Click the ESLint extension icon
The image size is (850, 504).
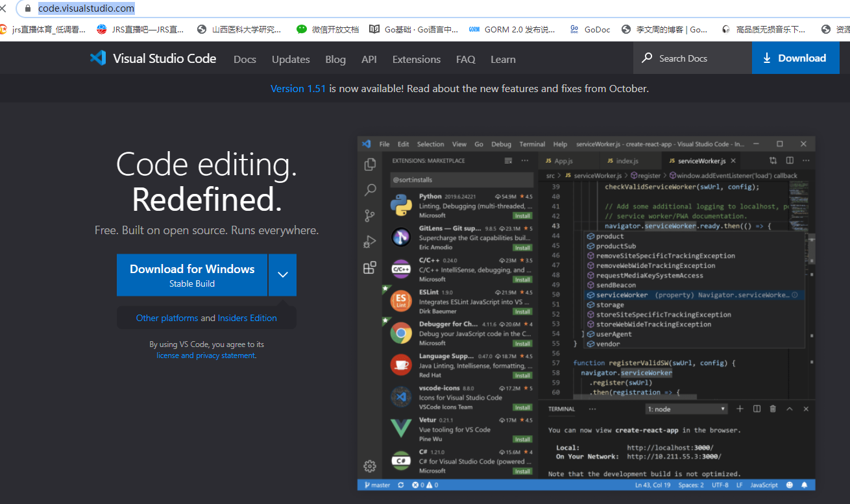(x=401, y=301)
